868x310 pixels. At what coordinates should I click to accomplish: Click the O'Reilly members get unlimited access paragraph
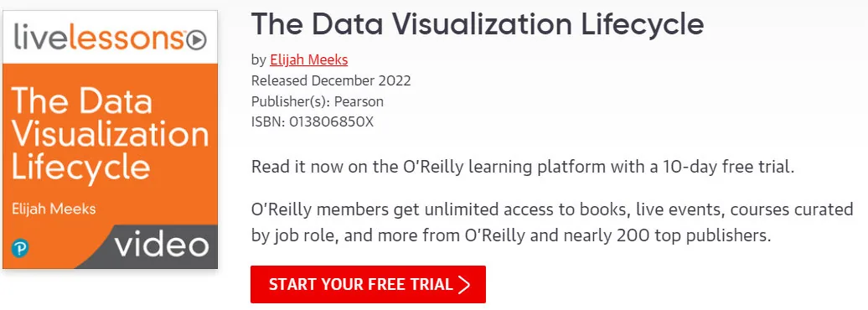(x=552, y=223)
